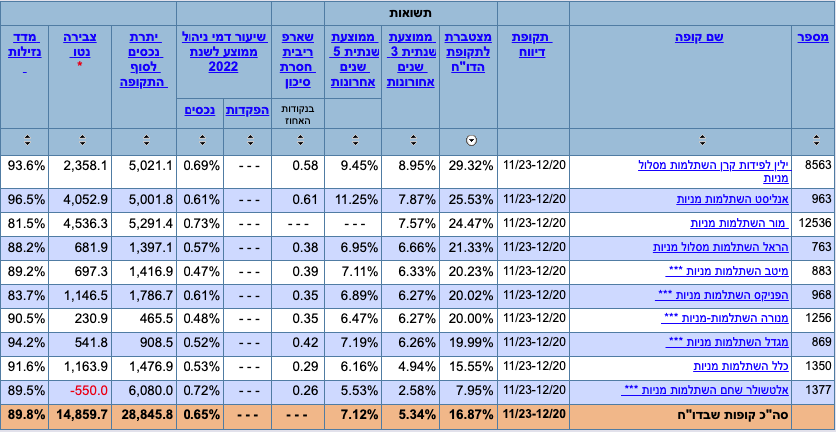Screen dimensions: 836x432
Task: Select Sharpe value 0.58 cell
Action: pyautogui.click(x=298, y=172)
